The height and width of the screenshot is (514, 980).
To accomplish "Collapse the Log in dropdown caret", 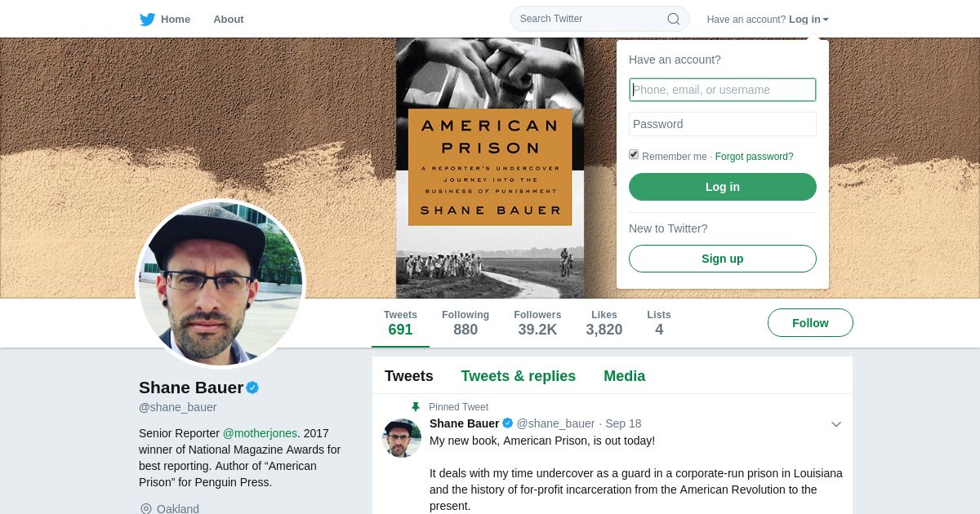I will click(826, 20).
